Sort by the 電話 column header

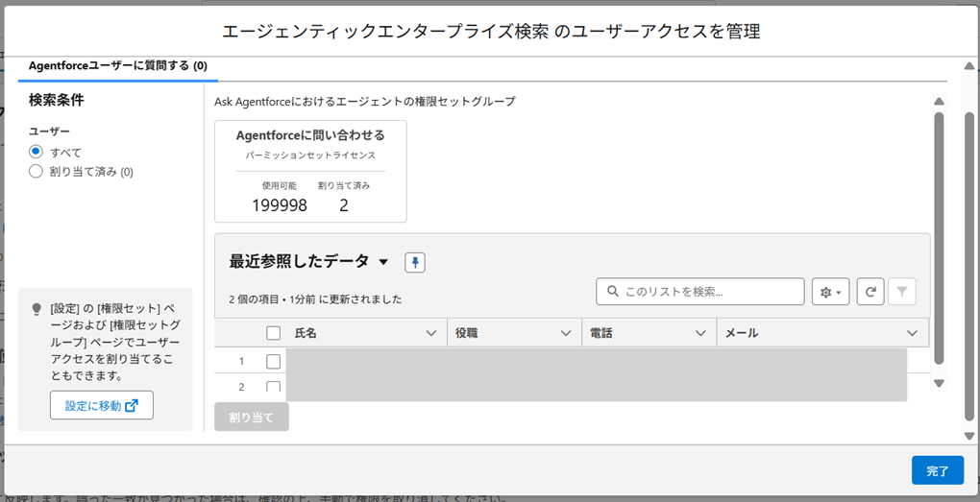pos(601,333)
